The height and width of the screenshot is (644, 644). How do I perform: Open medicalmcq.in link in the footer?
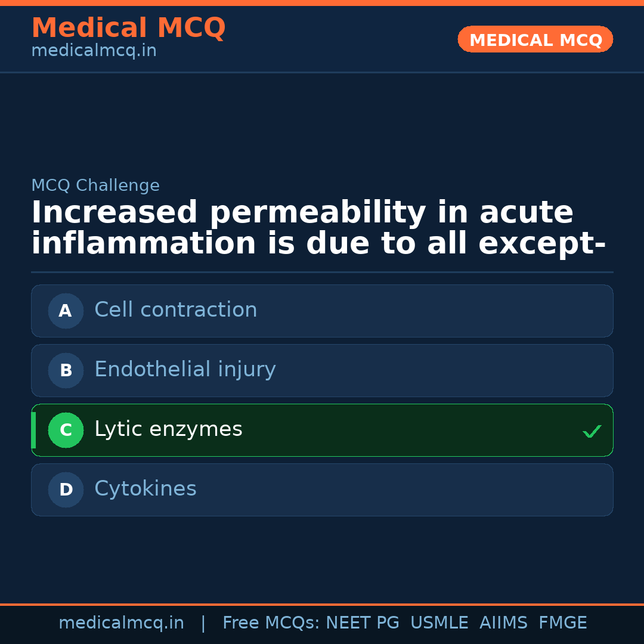tap(121, 623)
